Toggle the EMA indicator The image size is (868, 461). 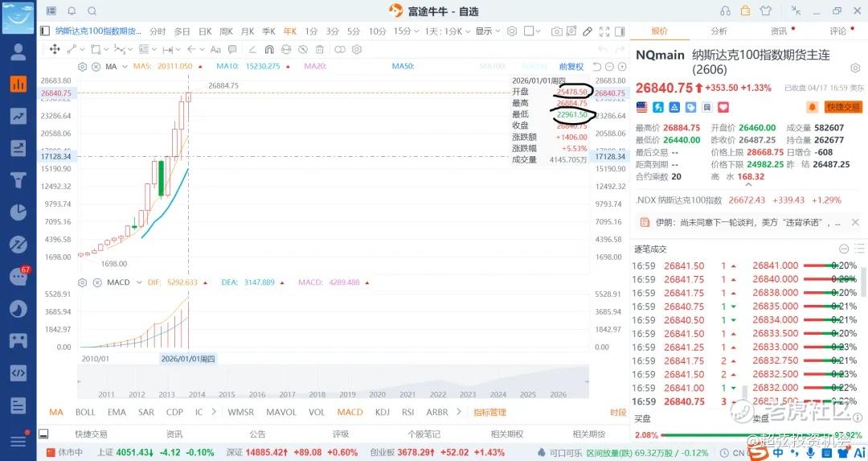click(x=117, y=412)
